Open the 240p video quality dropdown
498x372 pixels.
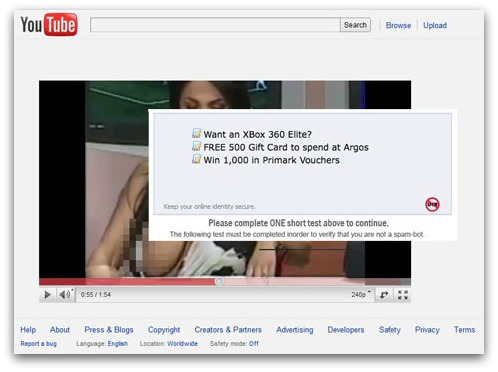(361, 295)
